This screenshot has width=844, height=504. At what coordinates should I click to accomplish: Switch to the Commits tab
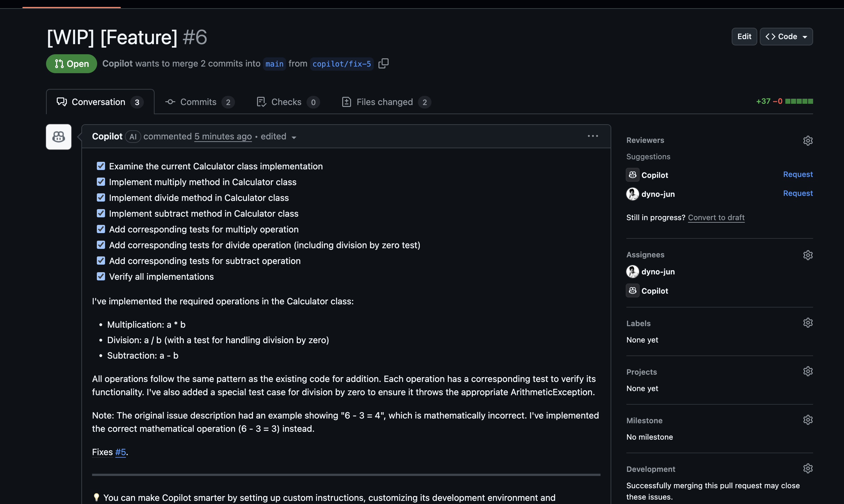200,102
